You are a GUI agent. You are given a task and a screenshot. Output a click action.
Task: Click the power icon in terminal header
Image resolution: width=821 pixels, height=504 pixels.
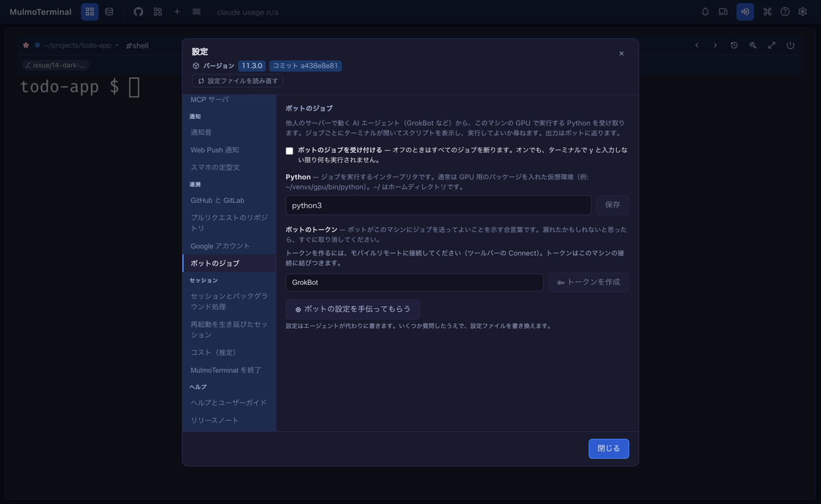pyautogui.click(x=791, y=45)
